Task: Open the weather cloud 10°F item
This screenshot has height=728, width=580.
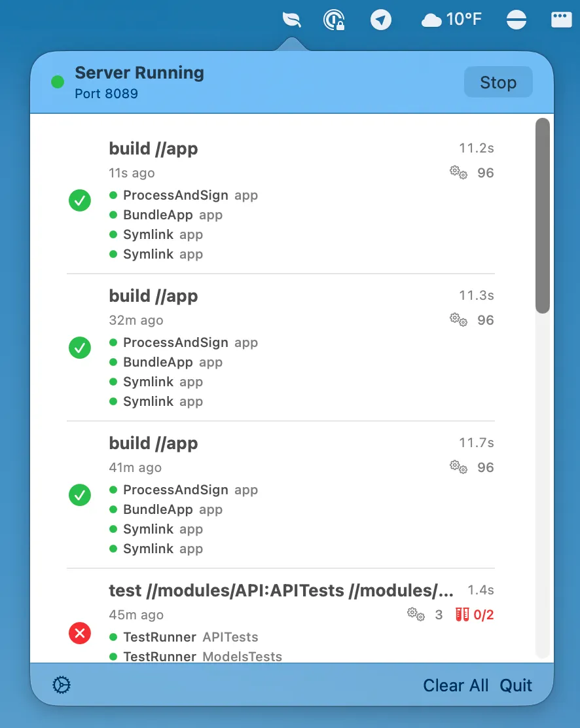Action: tap(451, 20)
